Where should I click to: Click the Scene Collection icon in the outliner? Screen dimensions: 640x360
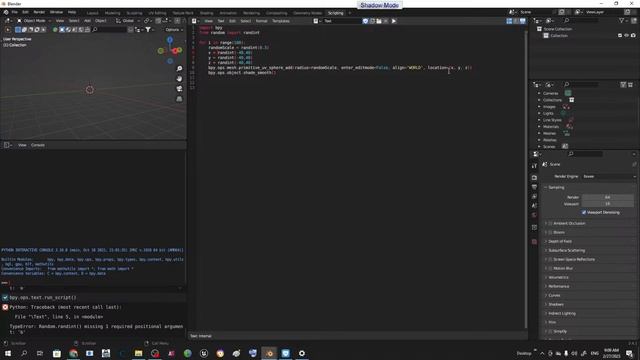click(539, 29)
